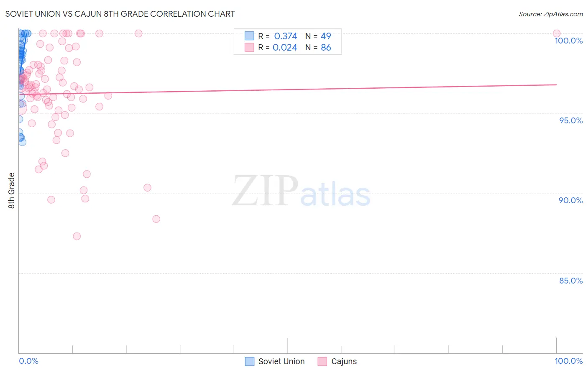Viewport: 588px width, 373px height.
Task: Click the pink swatch beside R = 0.024
Action: point(249,47)
